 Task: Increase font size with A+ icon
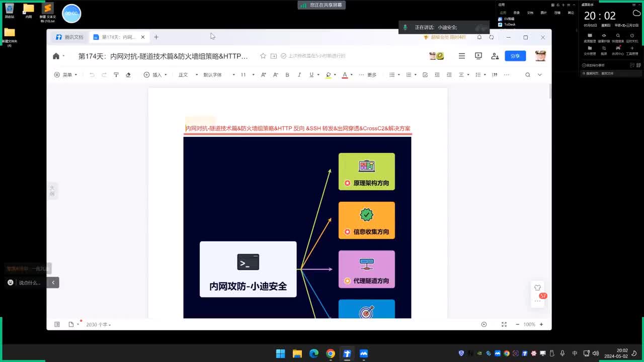[263, 75]
